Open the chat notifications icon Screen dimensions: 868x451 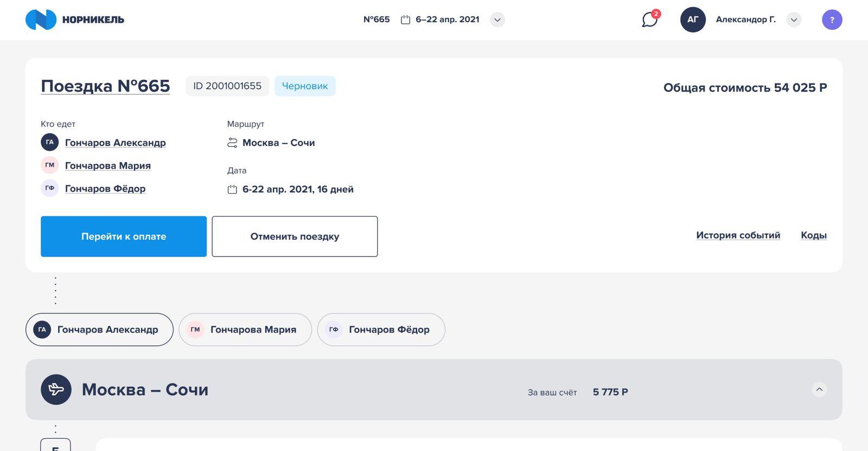point(649,20)
